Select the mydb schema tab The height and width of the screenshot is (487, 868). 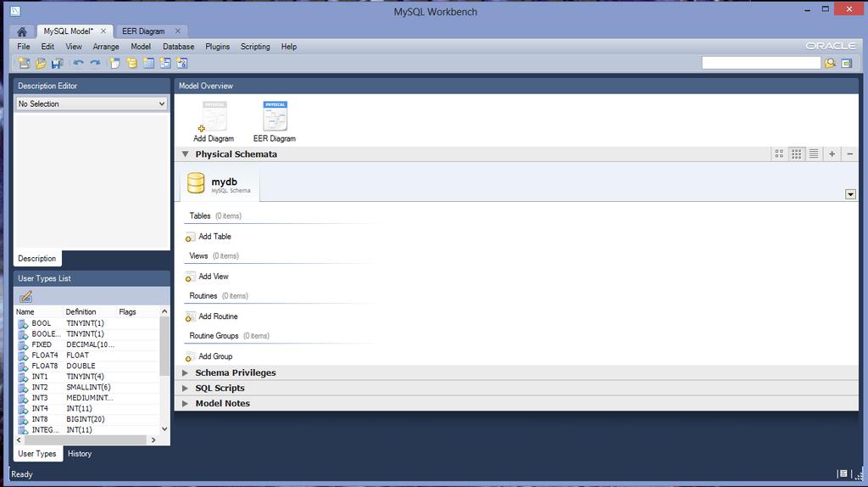(220, 184)
